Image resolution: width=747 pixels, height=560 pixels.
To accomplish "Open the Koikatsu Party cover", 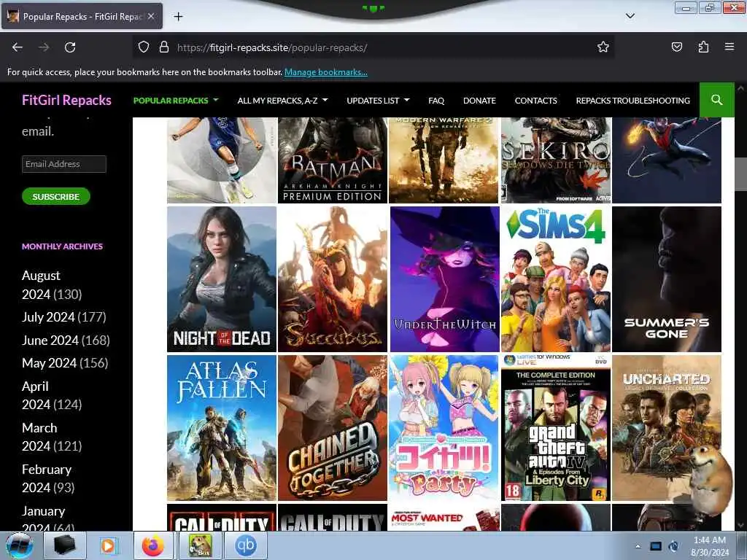I will [x=444, y=428].
